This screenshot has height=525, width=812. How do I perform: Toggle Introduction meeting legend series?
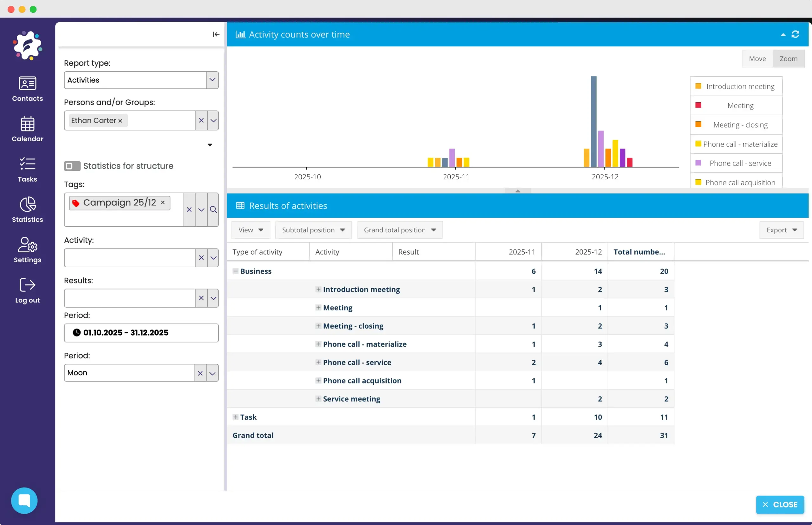pos(736,86)
